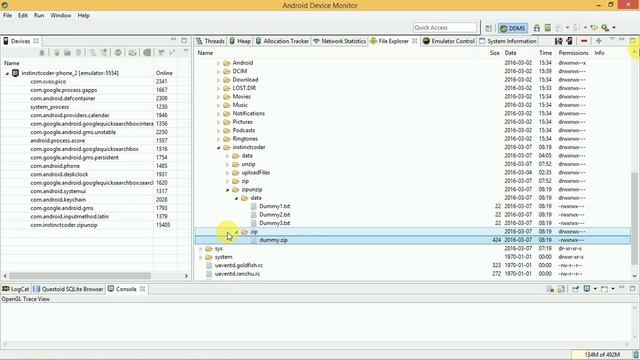Switch to the Allocation Tracker tab
The height and width of the screenshot is (360, 640).
click(x=282, y=41)
